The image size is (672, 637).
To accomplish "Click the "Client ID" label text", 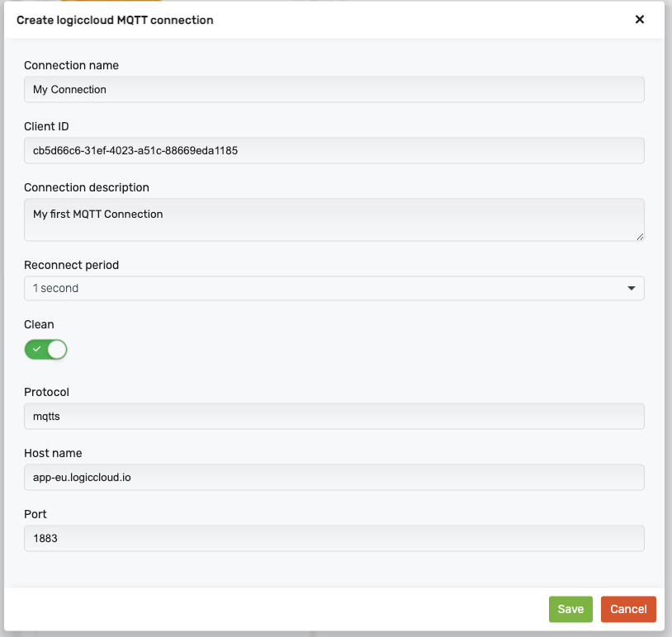I will (46, 126).
